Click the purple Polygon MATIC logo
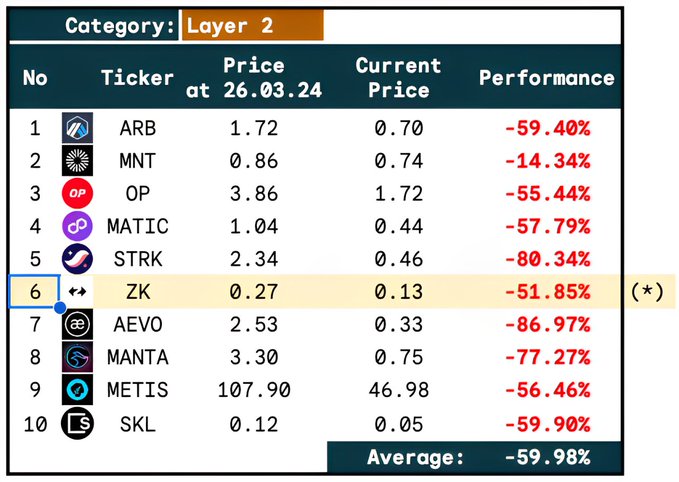 point(77,226)
